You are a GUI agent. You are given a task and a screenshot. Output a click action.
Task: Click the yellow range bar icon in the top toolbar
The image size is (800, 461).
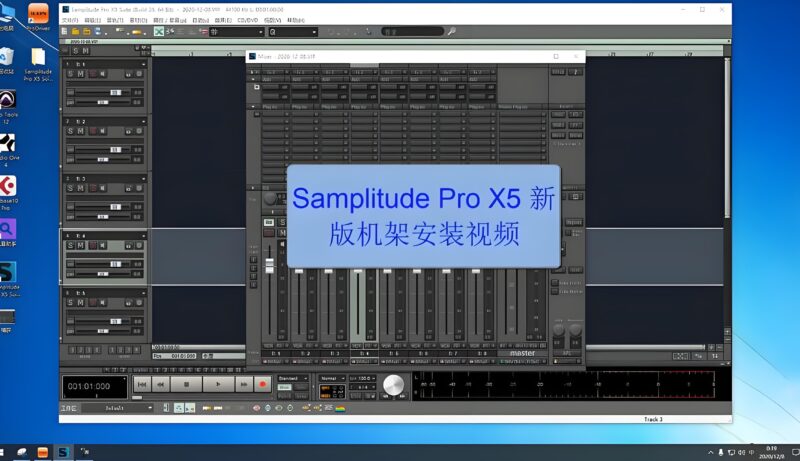[136, 32]
